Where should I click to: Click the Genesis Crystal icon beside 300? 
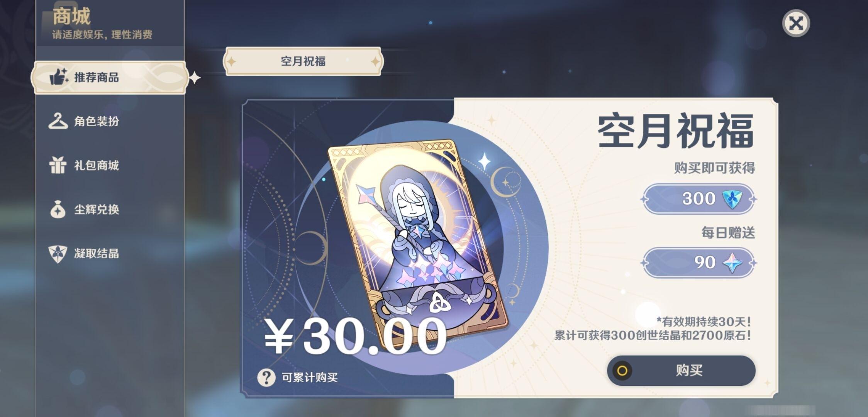pos(732,199)
